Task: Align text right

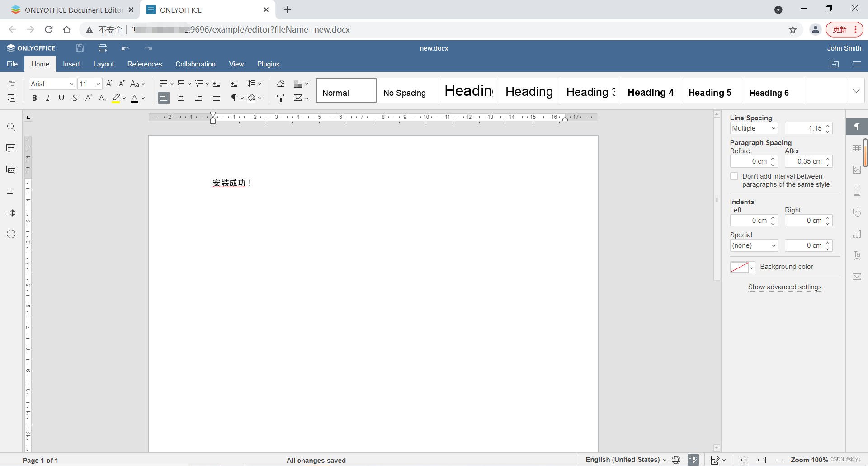Action: pyautogui.click(x=198, y=98)
